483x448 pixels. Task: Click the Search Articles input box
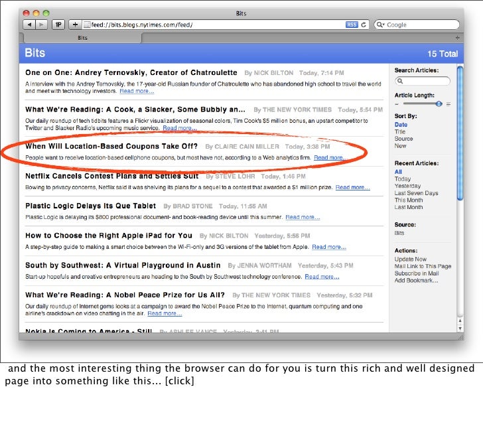423,81
